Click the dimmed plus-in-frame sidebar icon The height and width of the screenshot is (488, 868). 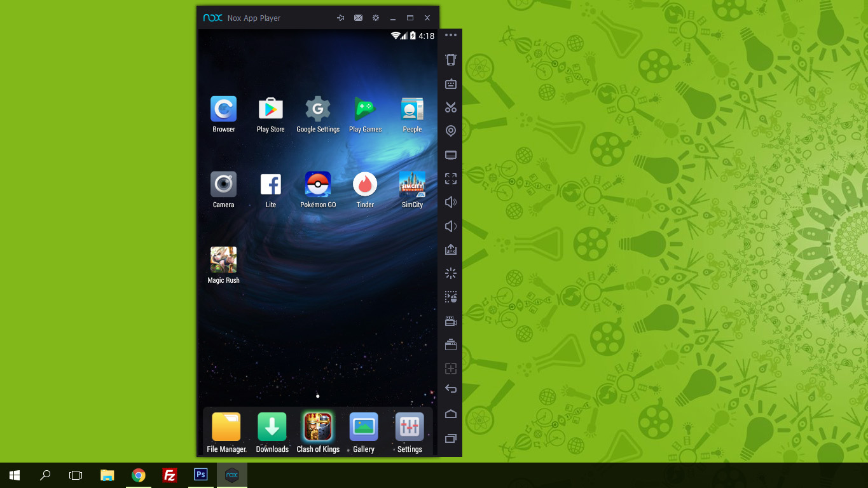[x=451, y=369]
